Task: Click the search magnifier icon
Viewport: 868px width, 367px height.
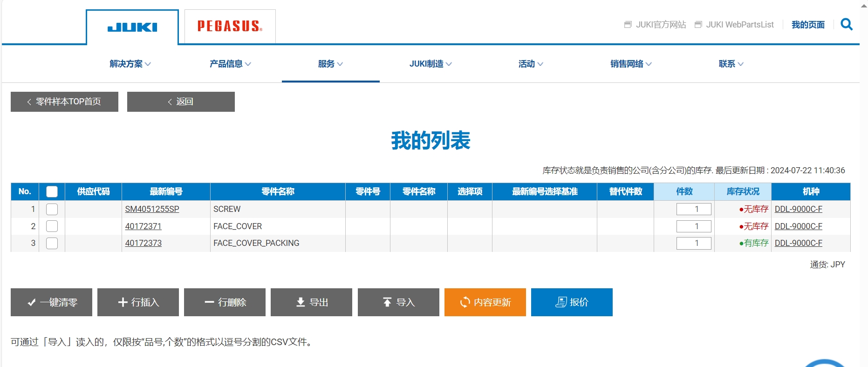Action: point(846,24)
